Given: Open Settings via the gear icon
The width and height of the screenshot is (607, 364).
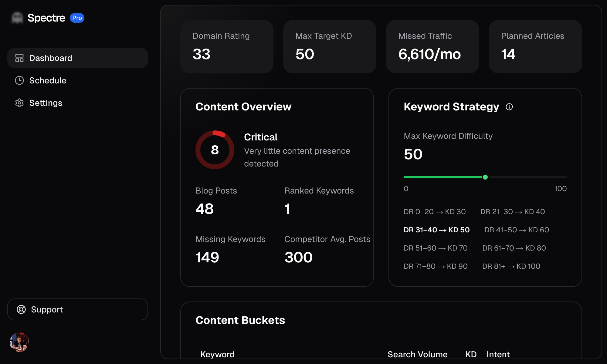Looking at the screenshot, I should click(x=19, y=103).
